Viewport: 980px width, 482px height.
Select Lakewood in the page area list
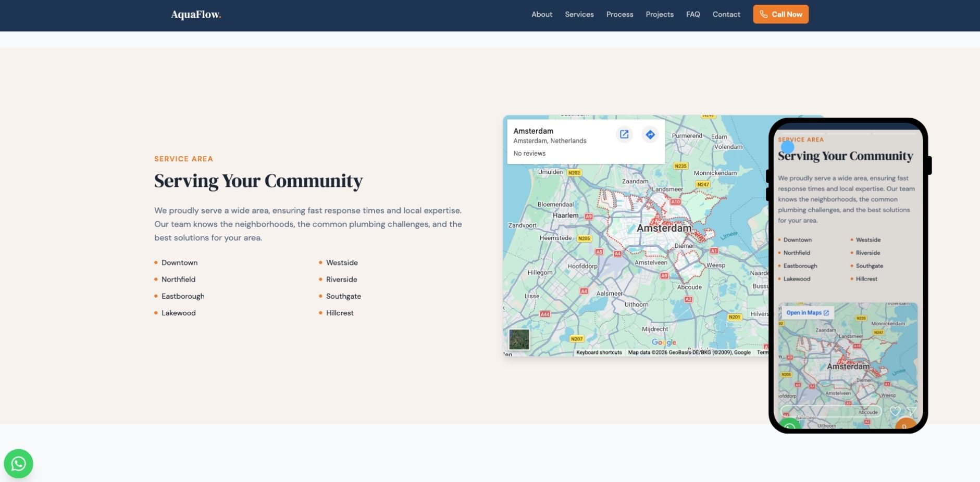coord(179,313)
